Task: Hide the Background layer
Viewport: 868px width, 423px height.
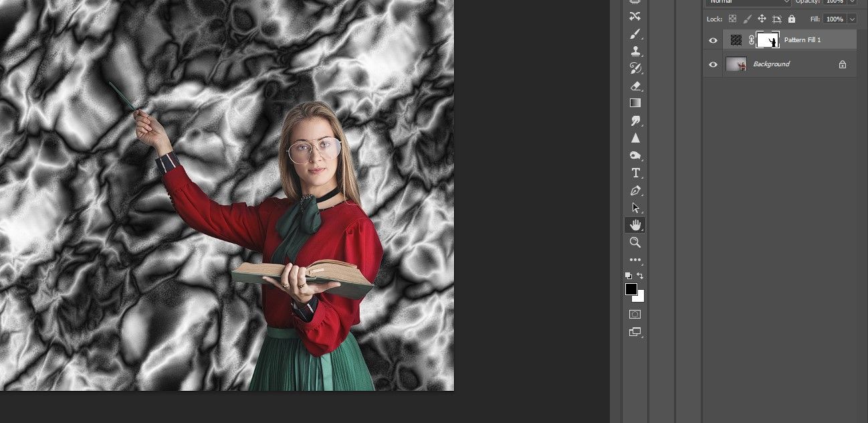Action: (x=713, y=64)
